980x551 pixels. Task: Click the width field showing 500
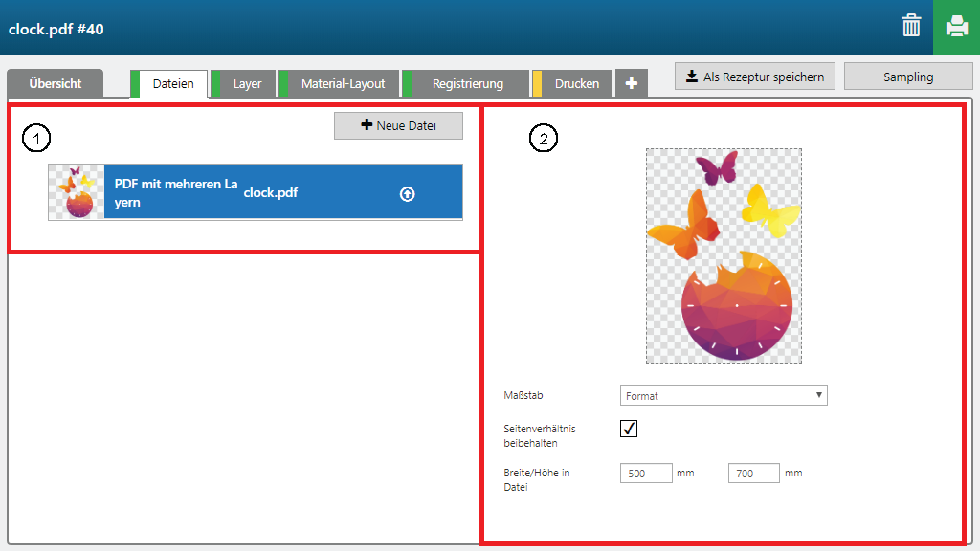coord(646,473)
